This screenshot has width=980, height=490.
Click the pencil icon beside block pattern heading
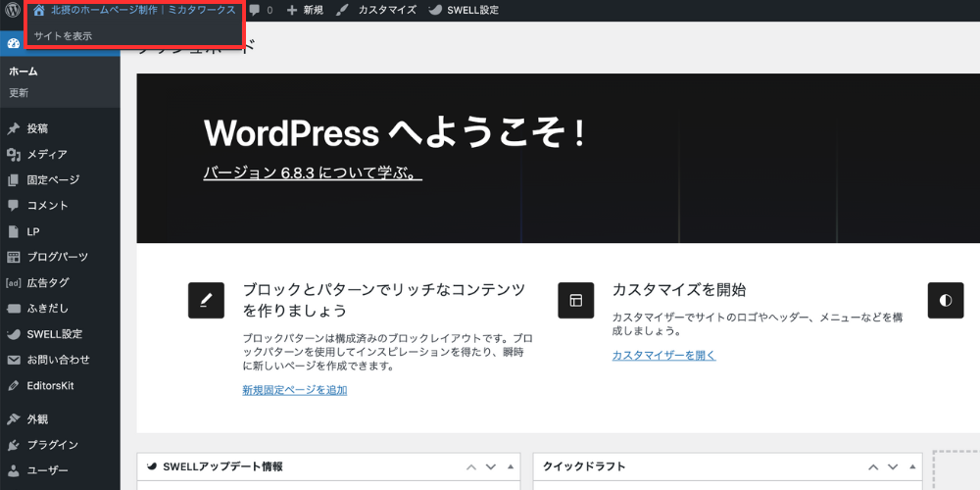click(207, 300)
